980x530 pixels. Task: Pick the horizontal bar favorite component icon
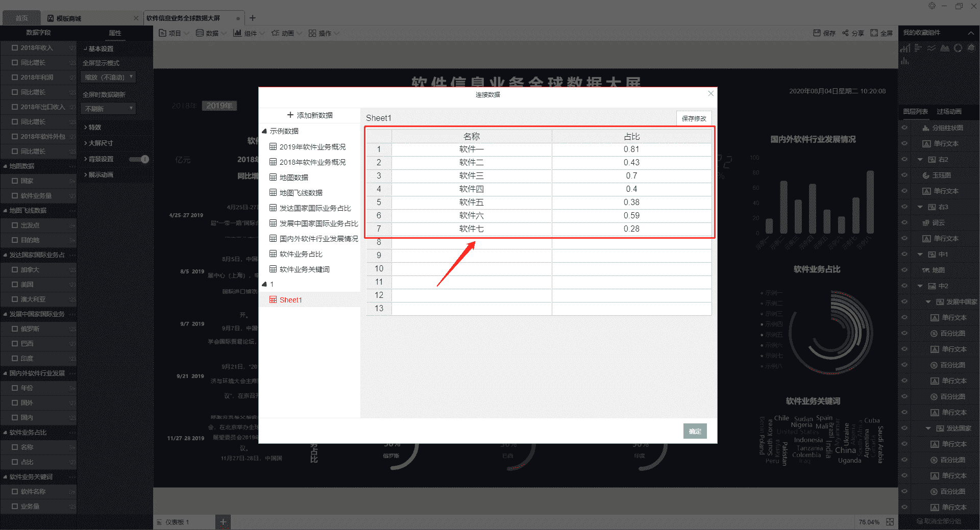coord(918,48)
